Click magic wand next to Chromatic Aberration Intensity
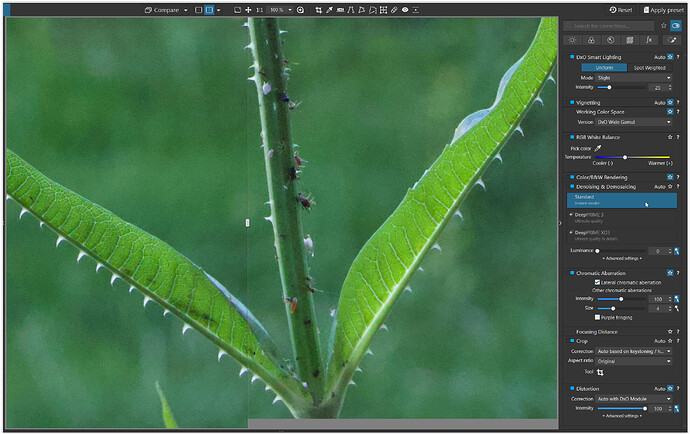This screenshot has height=434, width=690. coord(677,299)
